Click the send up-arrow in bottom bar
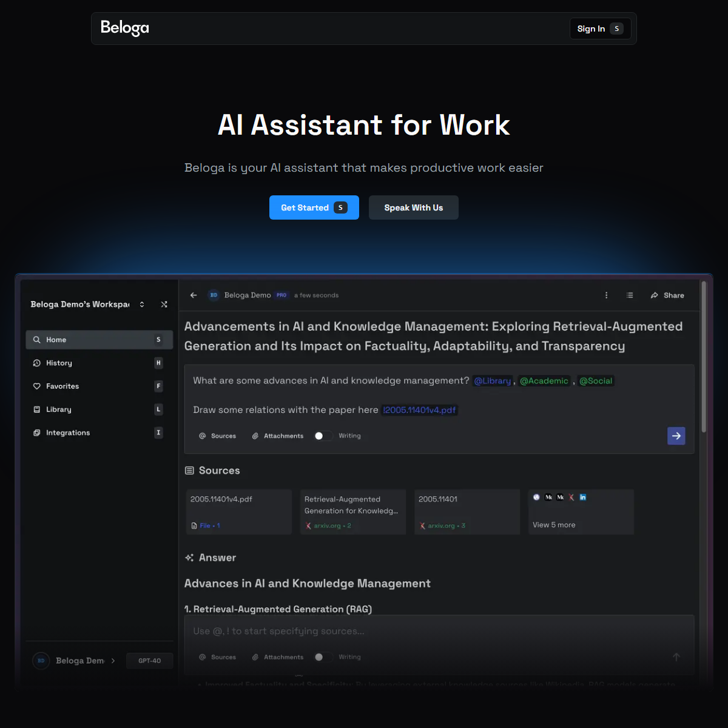The height and width of the screenshot is (728, 728). coord(676,657)
